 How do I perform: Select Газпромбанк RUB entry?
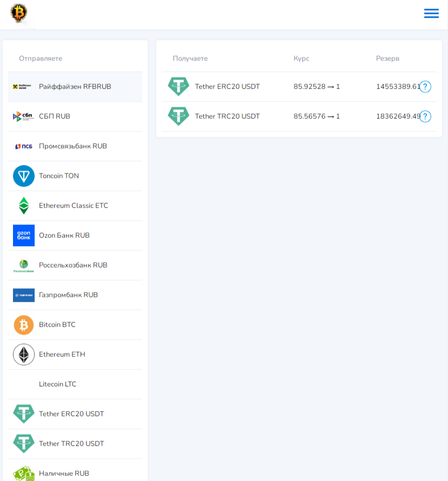point(75,295)
